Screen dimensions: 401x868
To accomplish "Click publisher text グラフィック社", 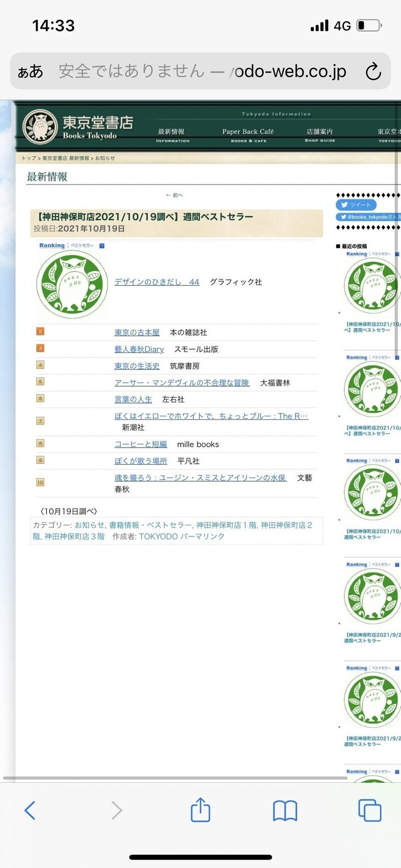I will click(236, 282).
